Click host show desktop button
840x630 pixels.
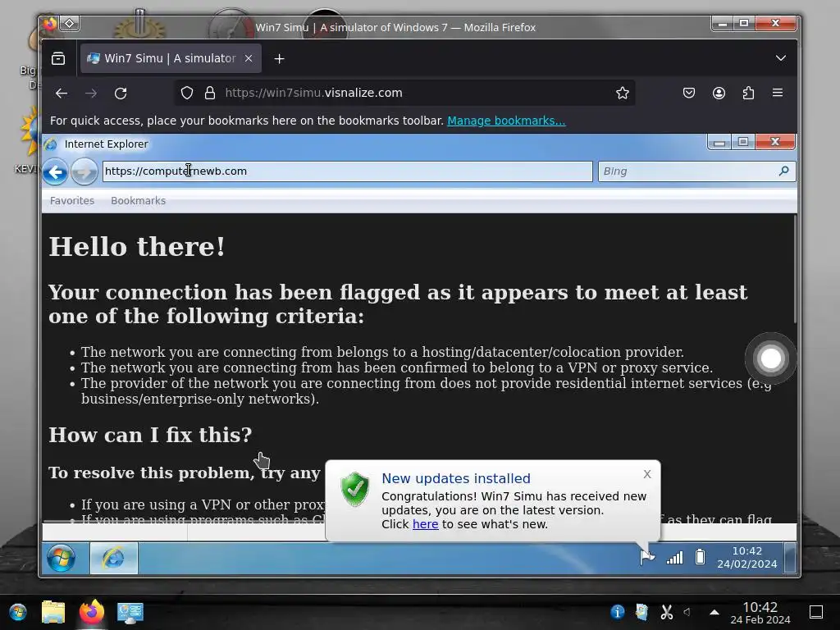click(x=816, y=612)
